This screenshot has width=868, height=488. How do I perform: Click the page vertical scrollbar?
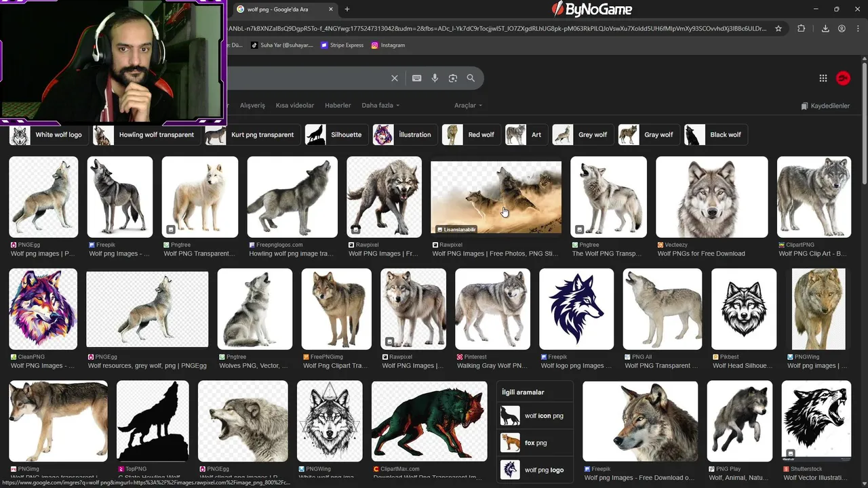point(864,122)
